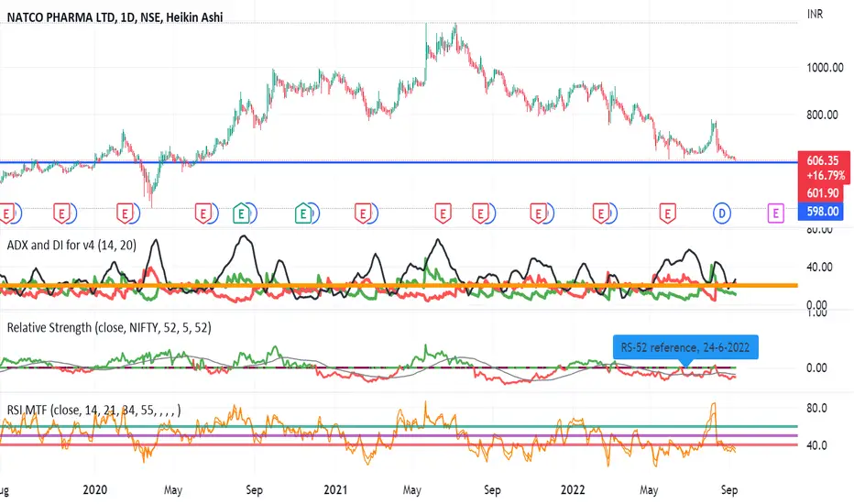Image resolution: width=854 pixels, height=504 pixels.
Task: Click the RS-52 reference callout label
Action: 685,347
